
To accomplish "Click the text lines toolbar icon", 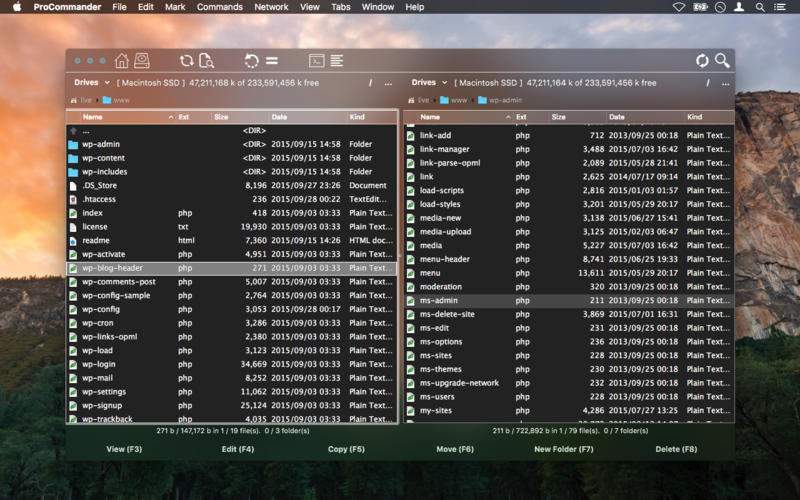I will (337, 61).
